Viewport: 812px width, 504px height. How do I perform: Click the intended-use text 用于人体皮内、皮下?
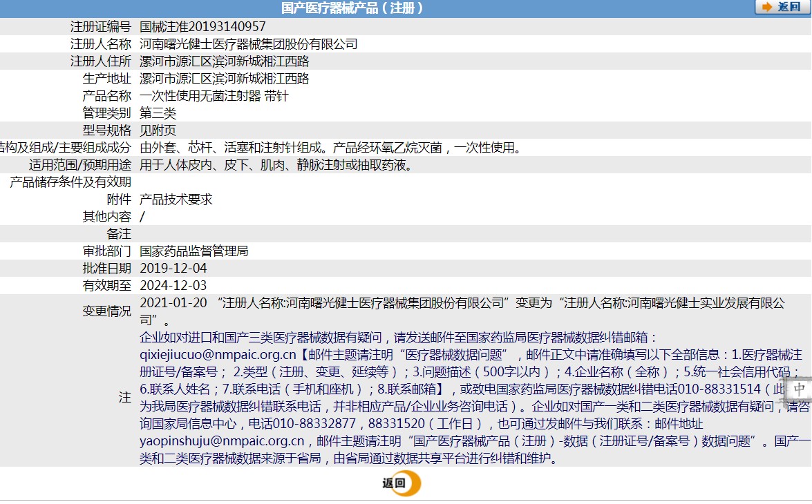point(277,165)
